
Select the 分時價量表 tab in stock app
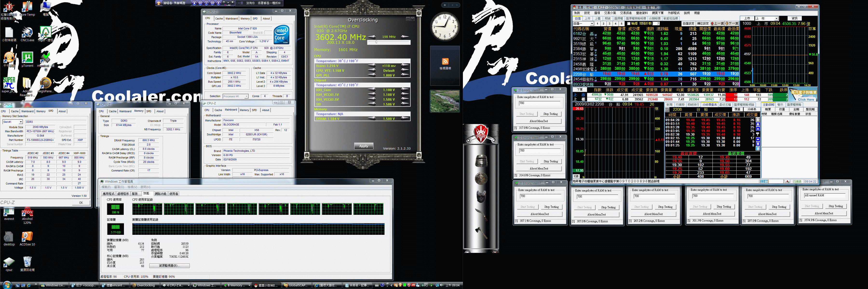[709, 105]
